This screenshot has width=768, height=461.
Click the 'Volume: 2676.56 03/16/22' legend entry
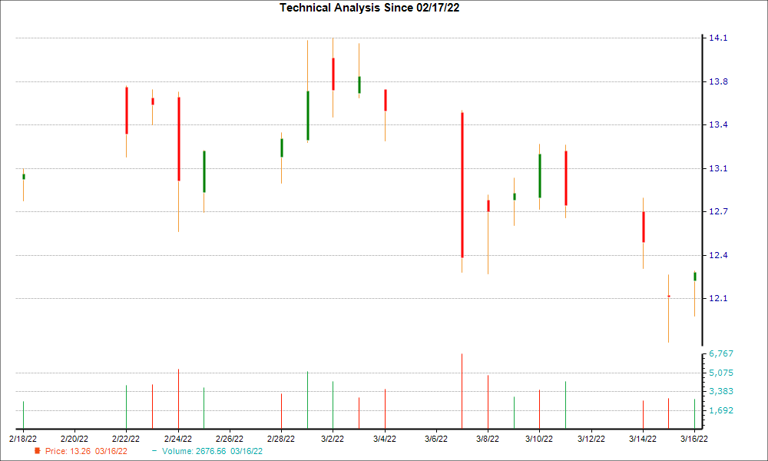point(212,451)
